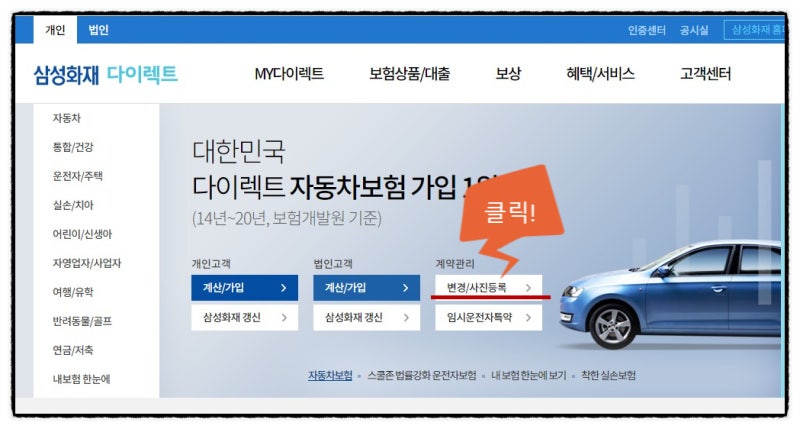Switch to the 법인 tab
Image resolution: width=800 pixels, height=429 pixels.
click(98, 30)
